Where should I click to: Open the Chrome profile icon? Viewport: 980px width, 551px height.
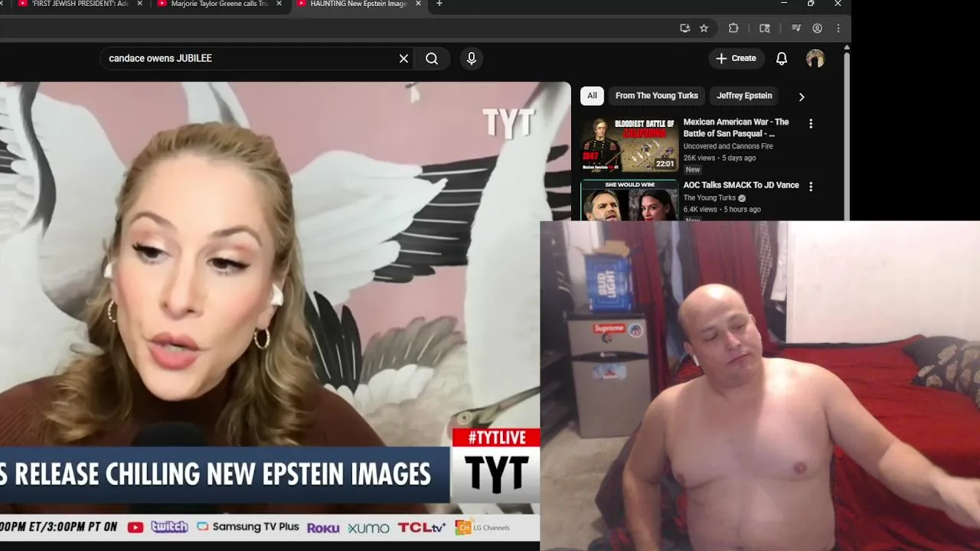pyautogui.click(x=817, y=28)
